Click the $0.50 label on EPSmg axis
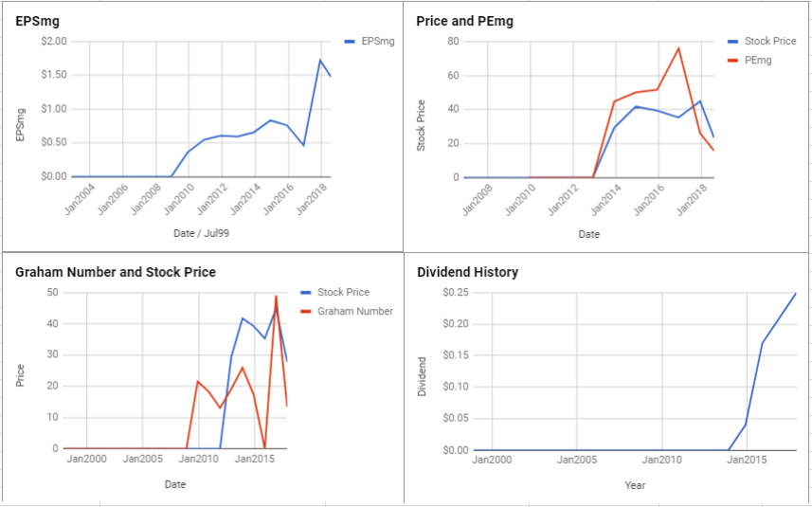The width and height of the screenshot is (812, 507). click(x=54, y=143)
